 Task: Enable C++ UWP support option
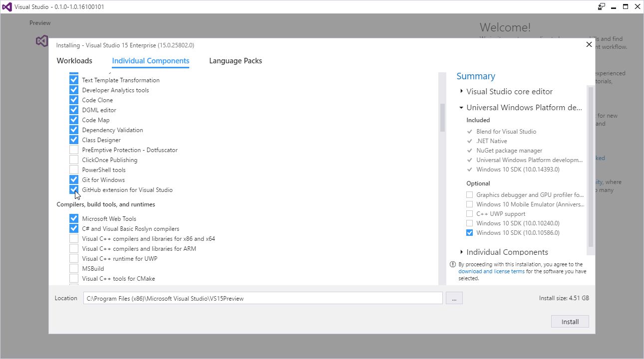coord(469,214)
